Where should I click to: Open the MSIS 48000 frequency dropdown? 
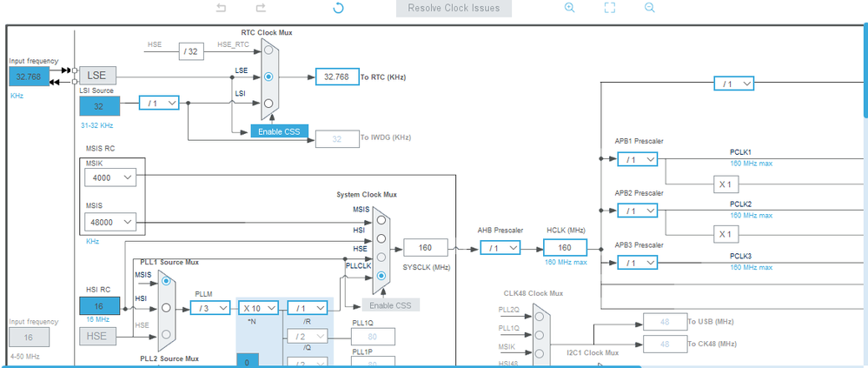[x=110, y=222]
